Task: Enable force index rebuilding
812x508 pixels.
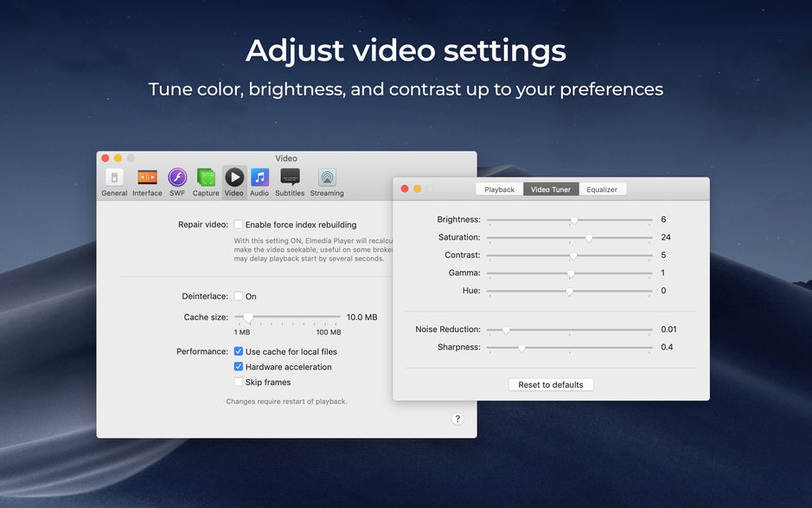Action: pos(239,223)
